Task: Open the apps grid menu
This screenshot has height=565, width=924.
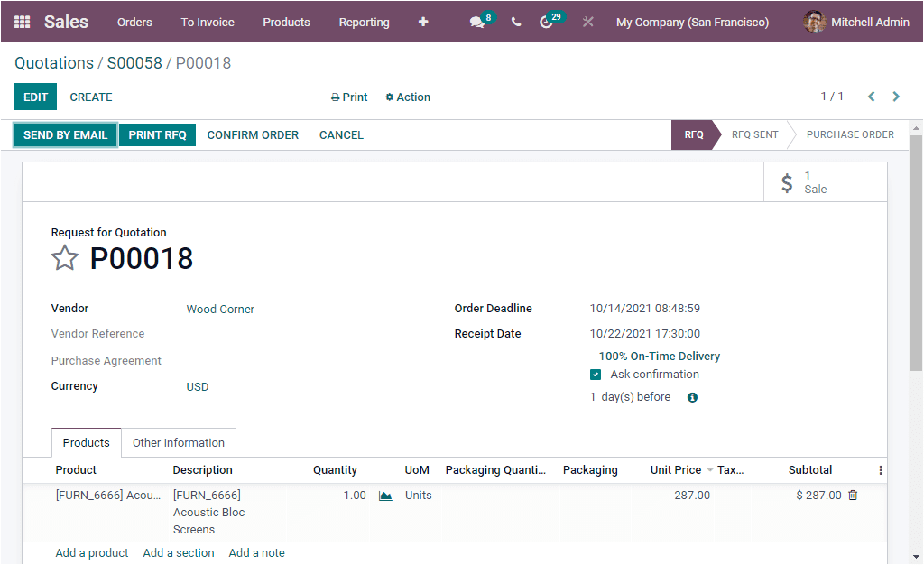Action: tap(21, 22)
